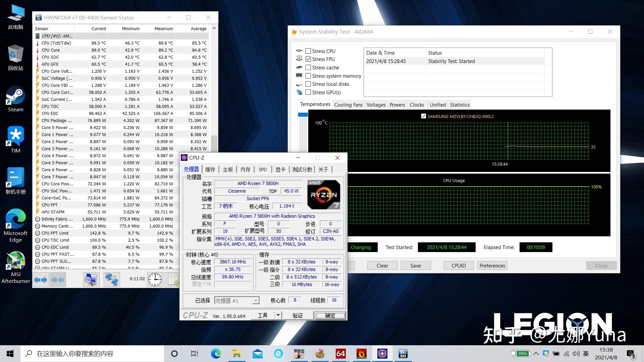Click the Average column header in HWiNFO
The width and height of the screenshot is (644, 362).
point(192,28)
